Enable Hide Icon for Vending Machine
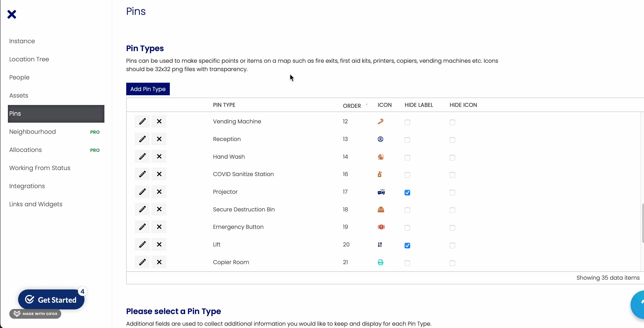Screen dimensions: 644x328 [x=452, y=122]
